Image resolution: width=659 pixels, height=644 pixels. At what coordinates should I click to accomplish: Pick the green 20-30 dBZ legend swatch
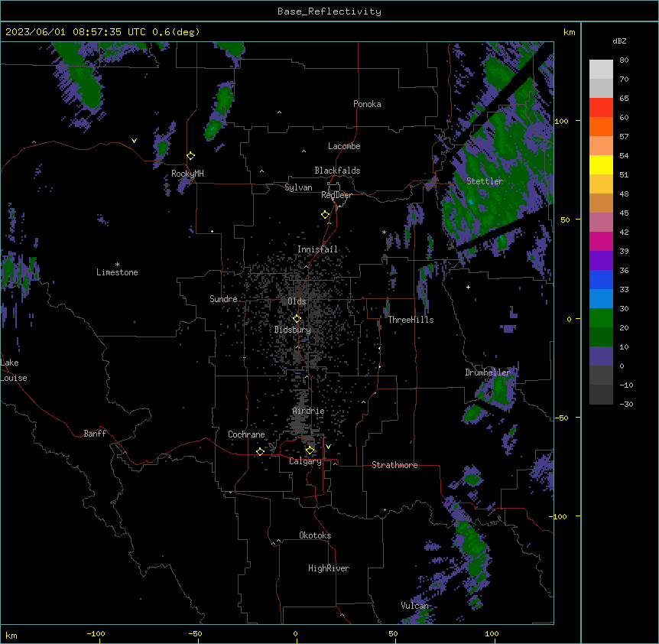pyautogui.click(x=601, y=318)
